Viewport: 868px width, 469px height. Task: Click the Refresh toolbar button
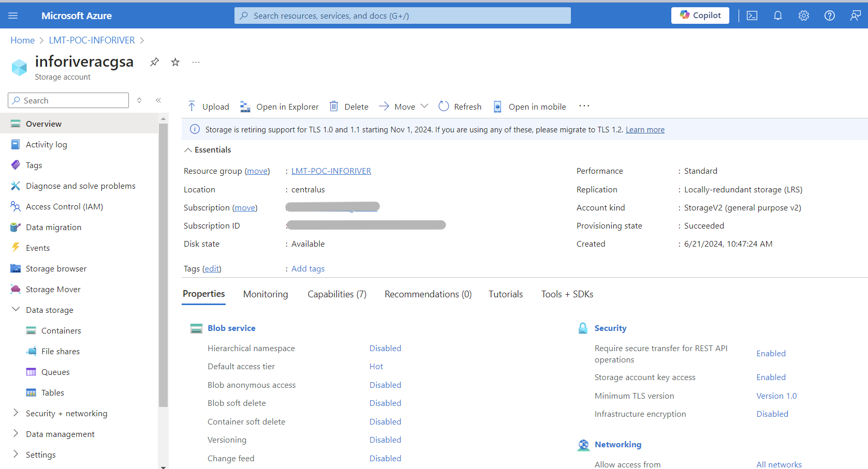pyautogui.click(x=460, y=107)
